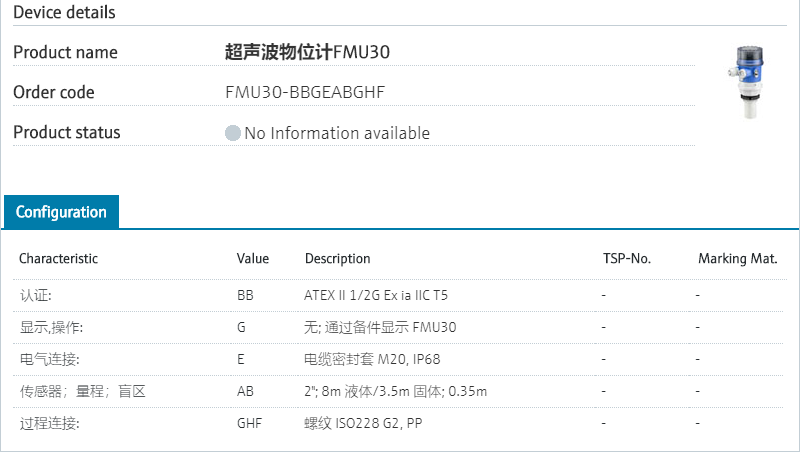
Task: Click the Characteristic column header
Action: [58, 258]
